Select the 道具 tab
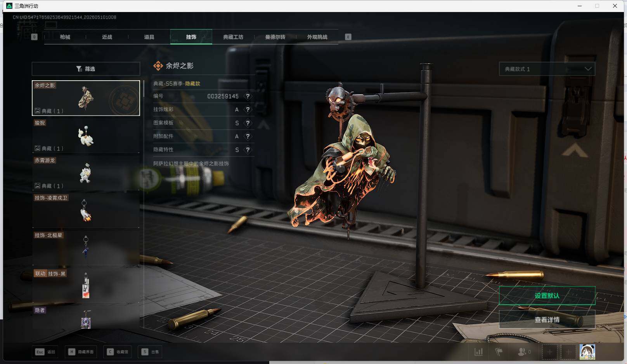Viewport: 627px width, 364px height. click(x=149, y=37)
